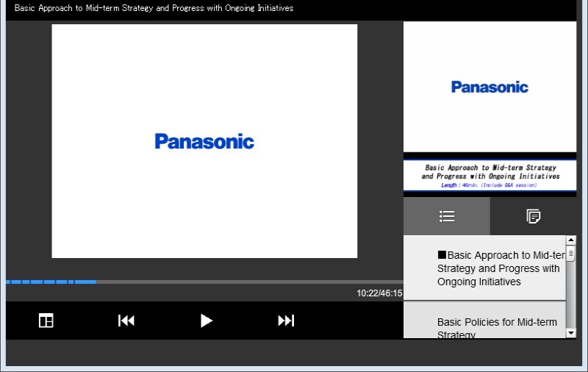Click the Panasonic video thumbnail panel
This screenshot has height=372, width=588.
490,87
